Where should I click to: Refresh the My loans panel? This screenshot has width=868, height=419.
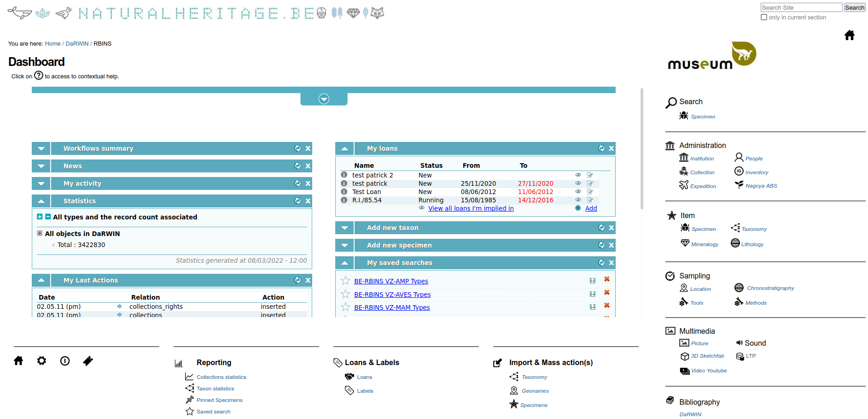tap(602, 148)
